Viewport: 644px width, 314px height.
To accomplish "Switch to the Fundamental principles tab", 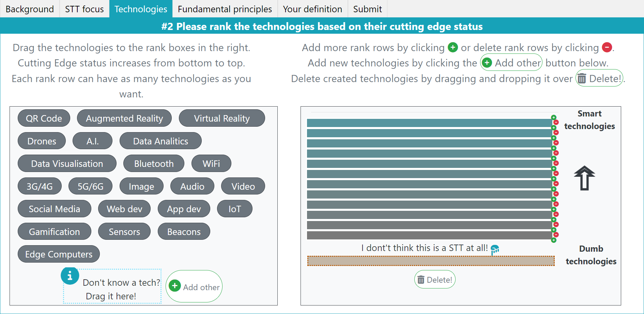I will pyautogui.click(x=225, y=9).
